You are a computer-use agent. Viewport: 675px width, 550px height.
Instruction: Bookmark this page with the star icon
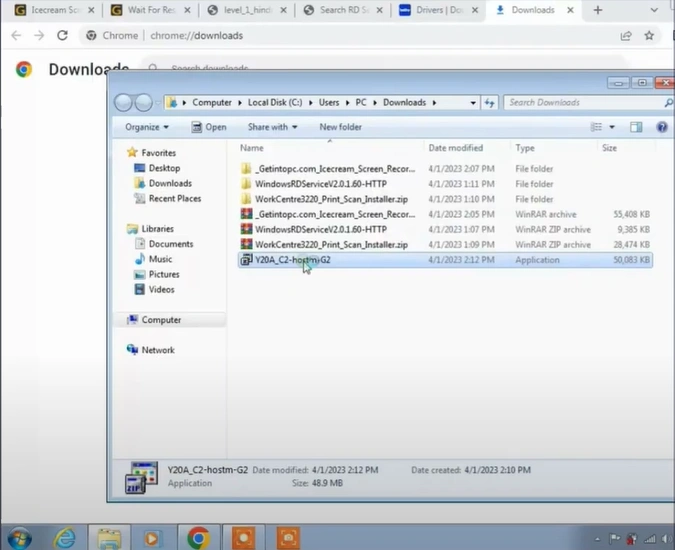click(649, 35)
